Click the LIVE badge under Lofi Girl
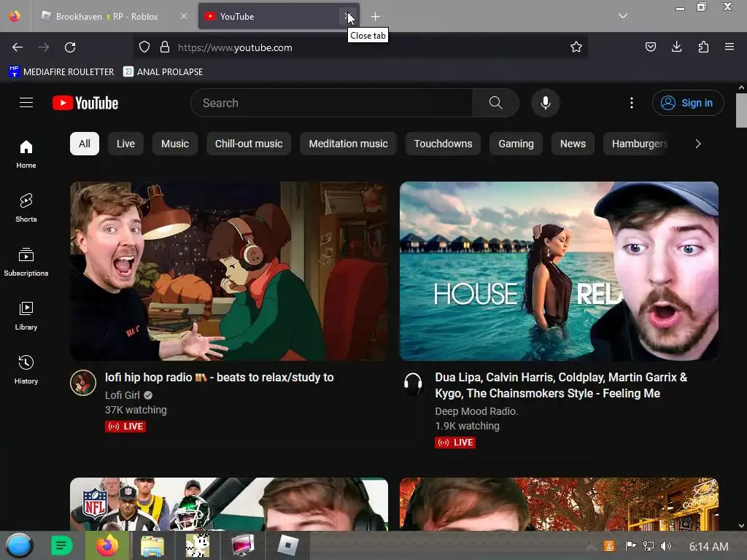Image resolution: width=747 pixels, height=560 pixels. coord(125,427)
